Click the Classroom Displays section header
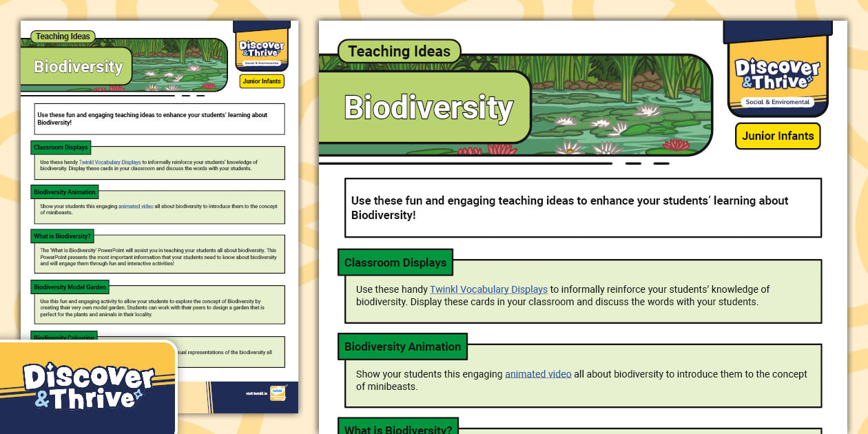This screenshot has height=434, width=868. pyautogui.click(x=395, y=262)
